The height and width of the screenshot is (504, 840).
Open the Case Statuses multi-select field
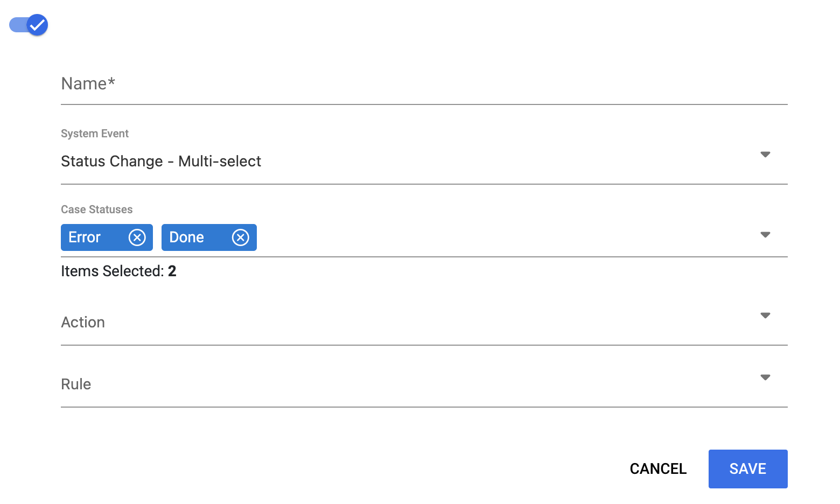click(x=485, y=237)
